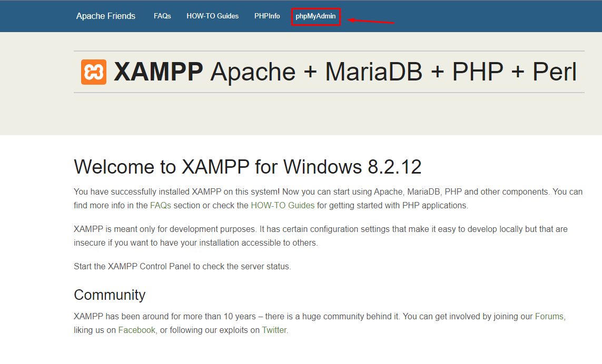Follow the HOW-TO Guides link in the paragraph
This screenshot has height=364, width=602.
click(282, 206)
